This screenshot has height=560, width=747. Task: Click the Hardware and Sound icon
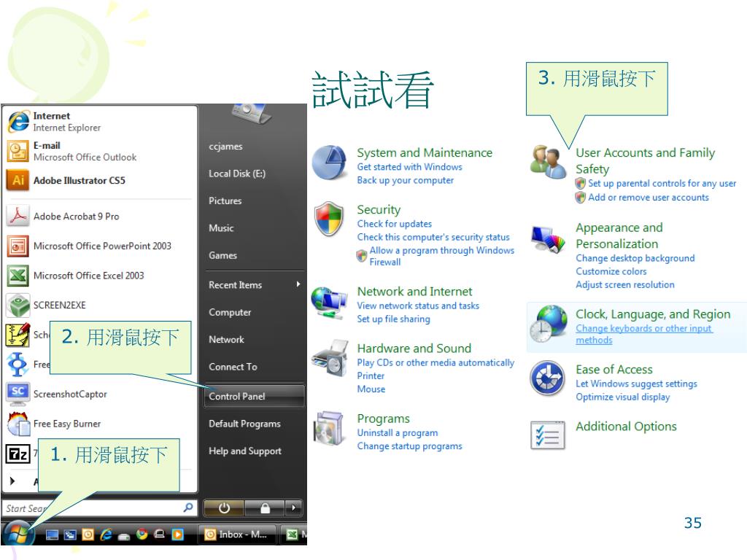(330, 358)
